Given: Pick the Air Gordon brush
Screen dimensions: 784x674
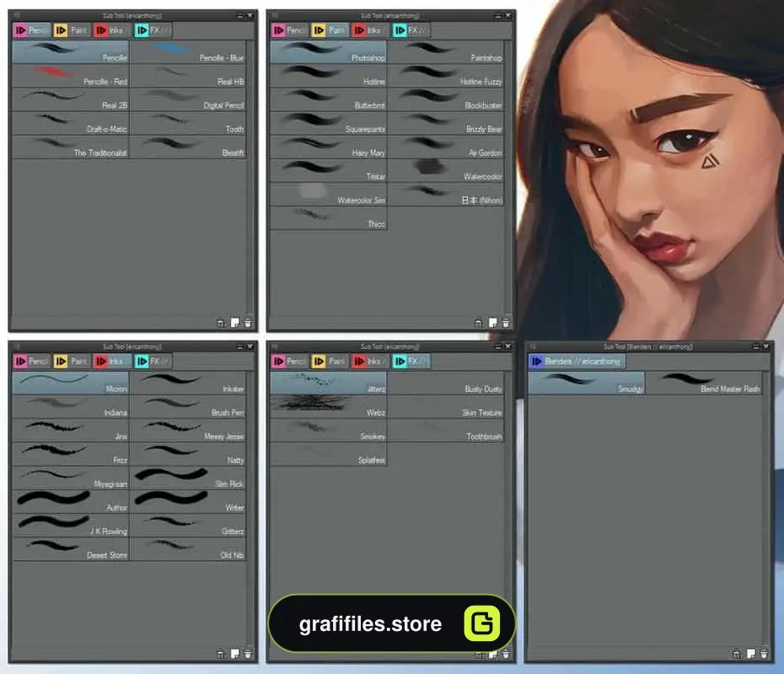Looking at the screenshot, I should click(x=446, y=147).
